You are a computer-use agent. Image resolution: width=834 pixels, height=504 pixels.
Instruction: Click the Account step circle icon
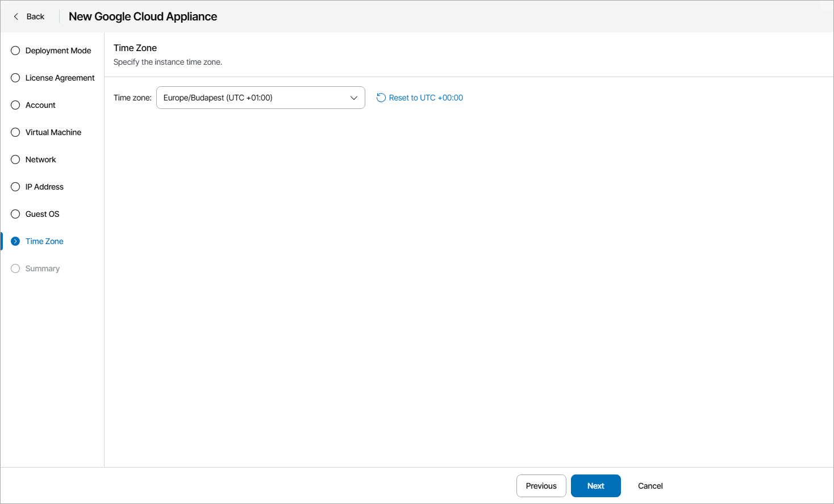15,105
